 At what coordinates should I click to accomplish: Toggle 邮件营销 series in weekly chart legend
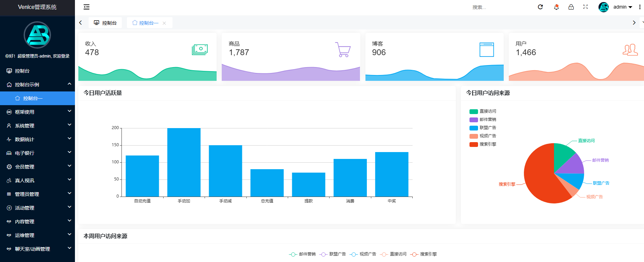pos(302,254)
